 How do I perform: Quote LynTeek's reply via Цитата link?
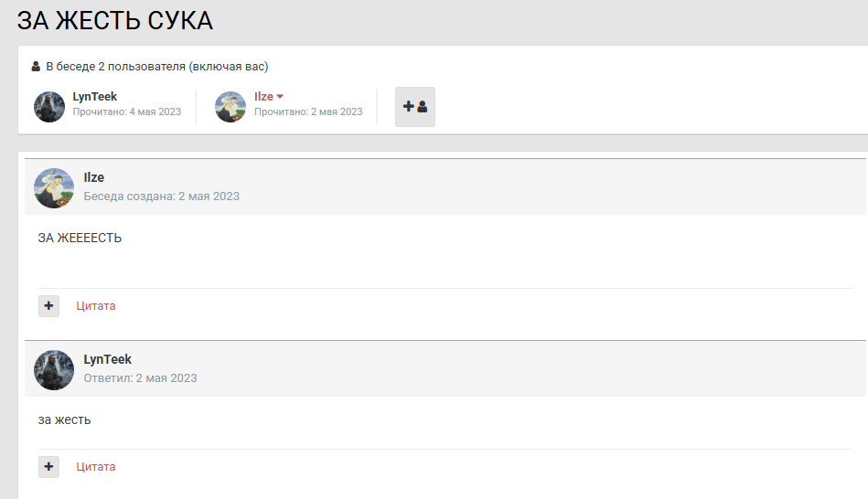pyautogui.click(x=96, y=467)
